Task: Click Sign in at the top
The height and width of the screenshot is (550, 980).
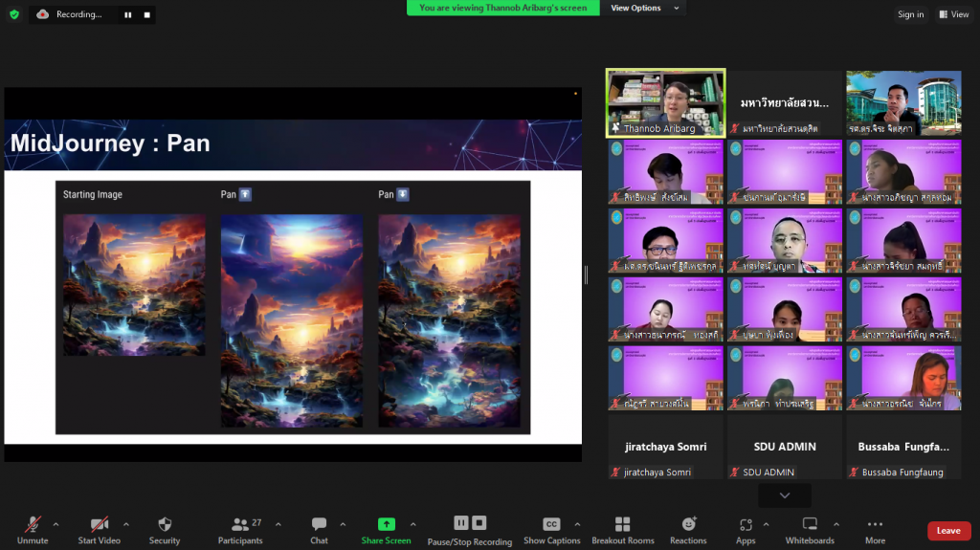Action: coord(910,14)
